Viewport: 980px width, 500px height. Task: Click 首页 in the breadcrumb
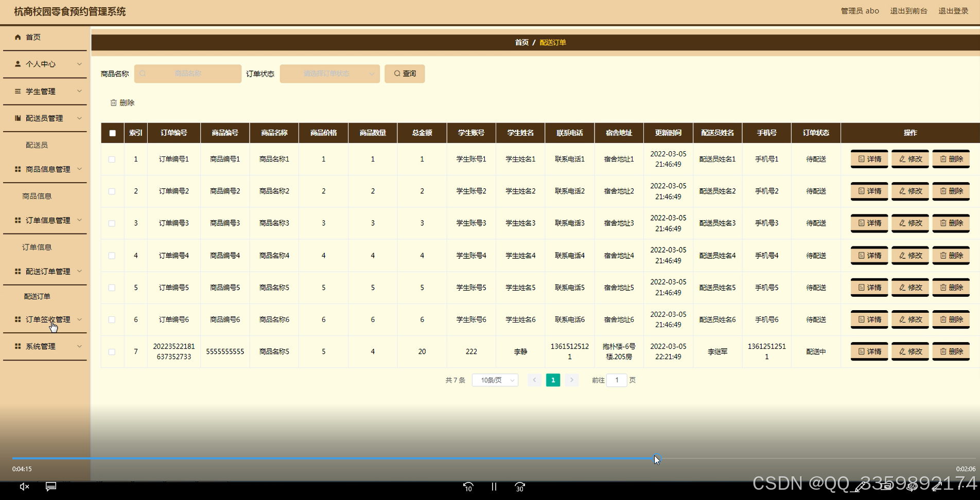click(x=521, y=42)
